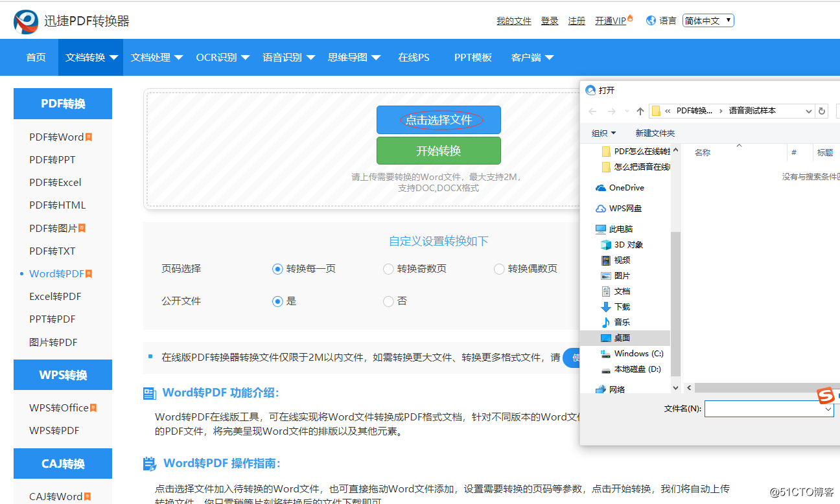Image resolution: width=840 pixels, height=504 pixels.
Task: Click the globe language icon
Action: click(x=651, y=21)
